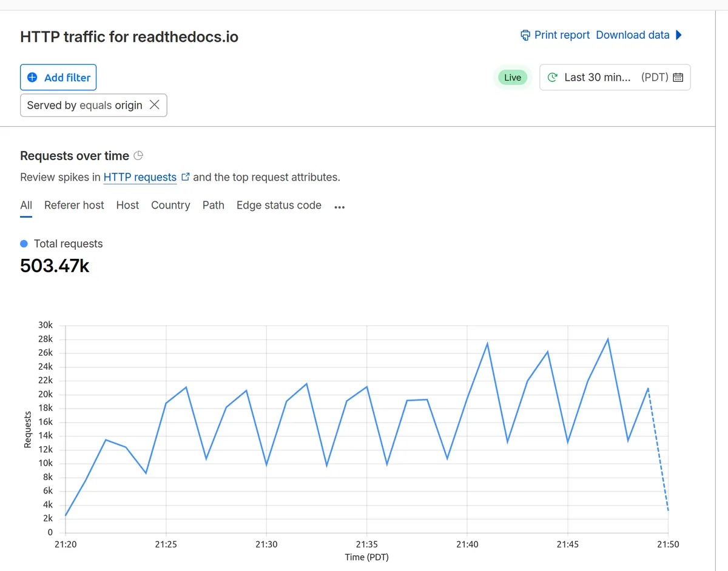Switch to the Country tab
The height and width of the screenshot is (571, 728).
pyautogui.click(x=170, y=205)
